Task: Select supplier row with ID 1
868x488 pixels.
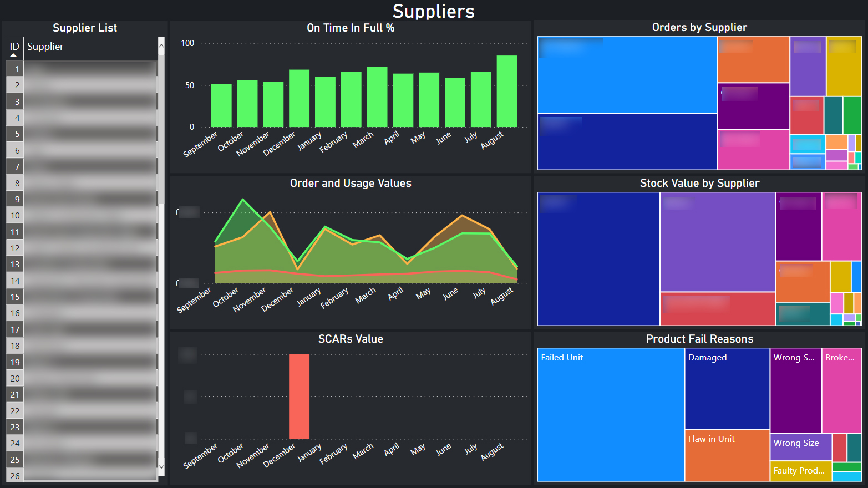Action: [x=82, y=69]
